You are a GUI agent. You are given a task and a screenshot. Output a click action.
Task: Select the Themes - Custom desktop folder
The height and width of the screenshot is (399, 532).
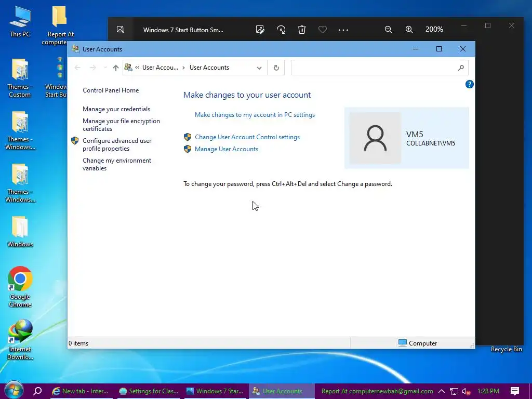pyautogui.click(x=20, y=78)
